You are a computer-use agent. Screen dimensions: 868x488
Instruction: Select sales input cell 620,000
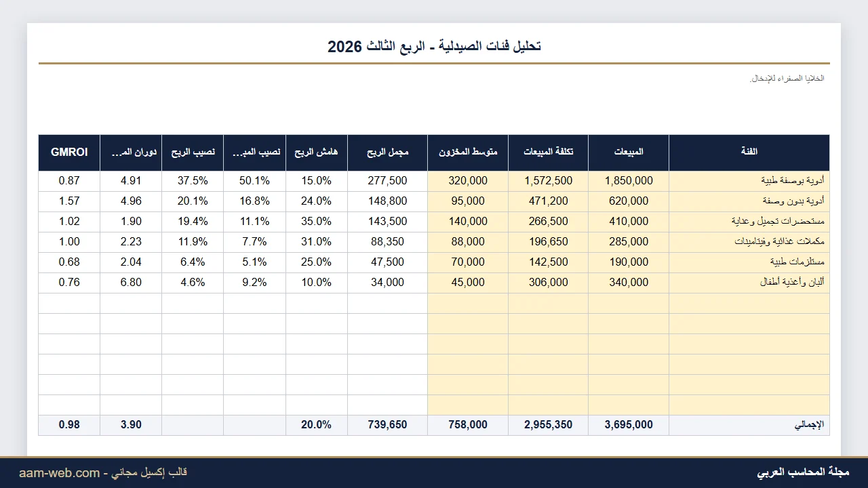point(629,201)
